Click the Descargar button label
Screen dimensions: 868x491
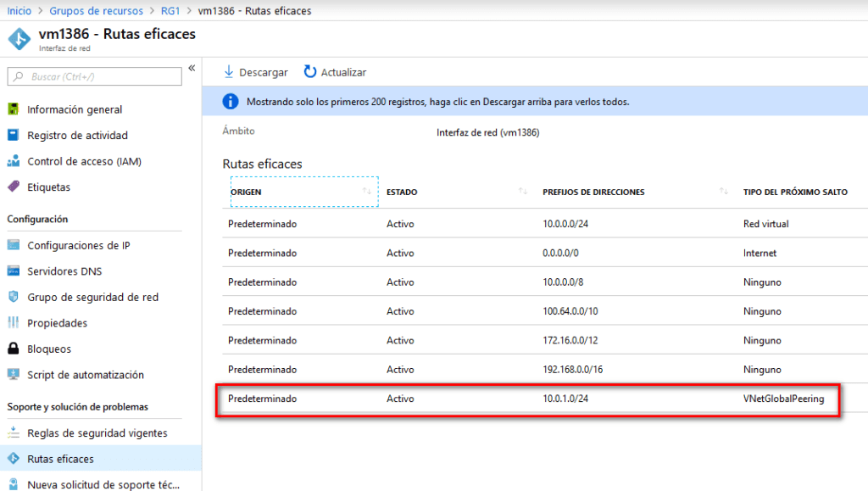pyautogui.click(x=264, y=72)
